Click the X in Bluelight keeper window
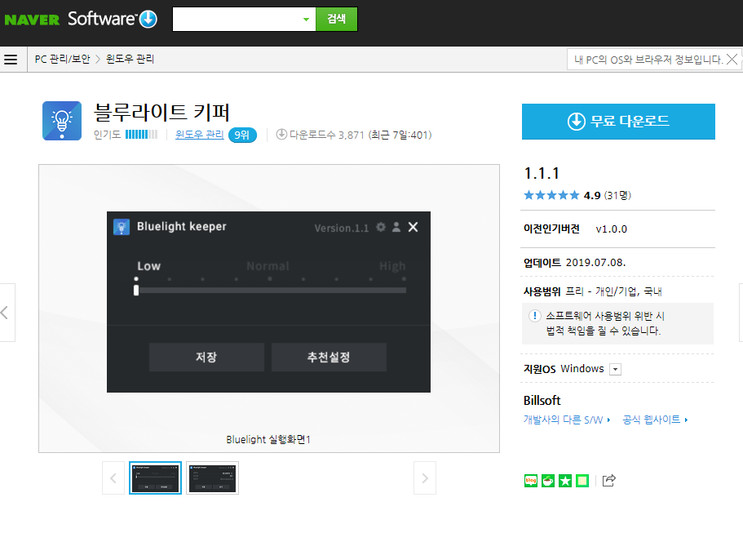Screen dimensions: 743x533 point(413,227)
